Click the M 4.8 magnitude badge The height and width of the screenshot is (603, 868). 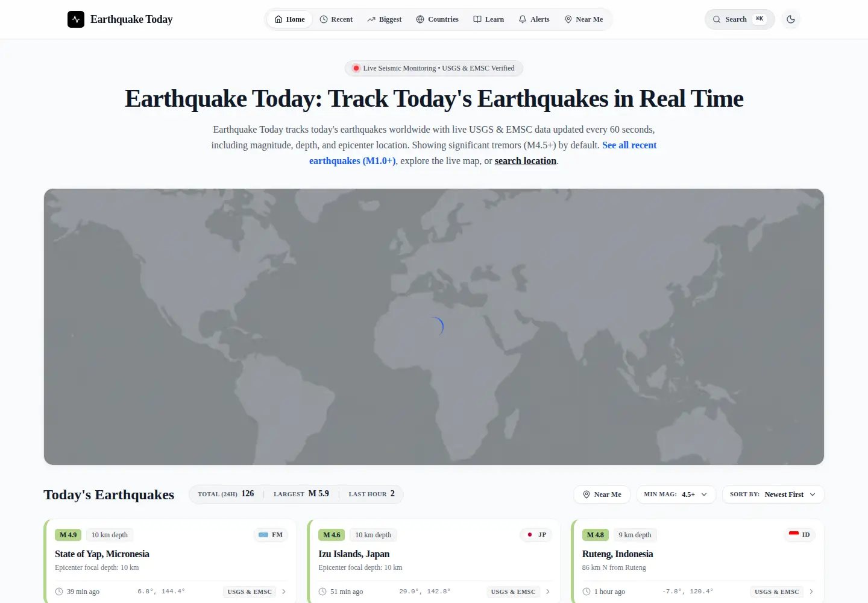(596, 535)
